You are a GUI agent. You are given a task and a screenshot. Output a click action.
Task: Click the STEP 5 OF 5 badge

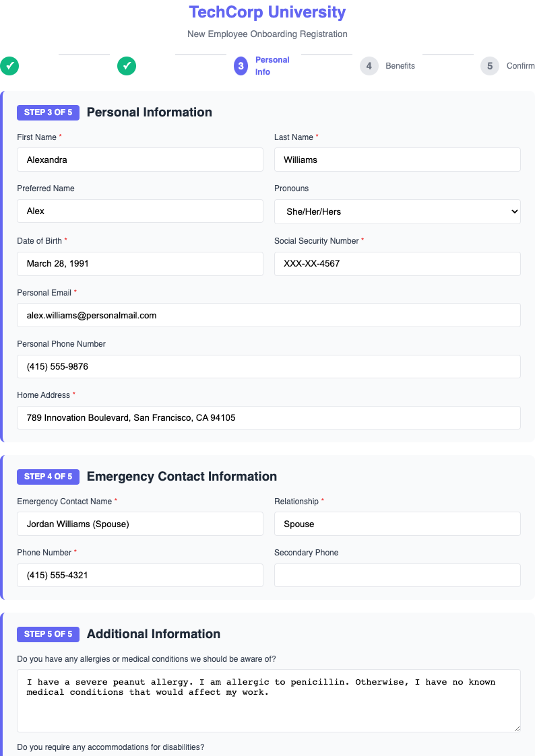pos(48,634)
